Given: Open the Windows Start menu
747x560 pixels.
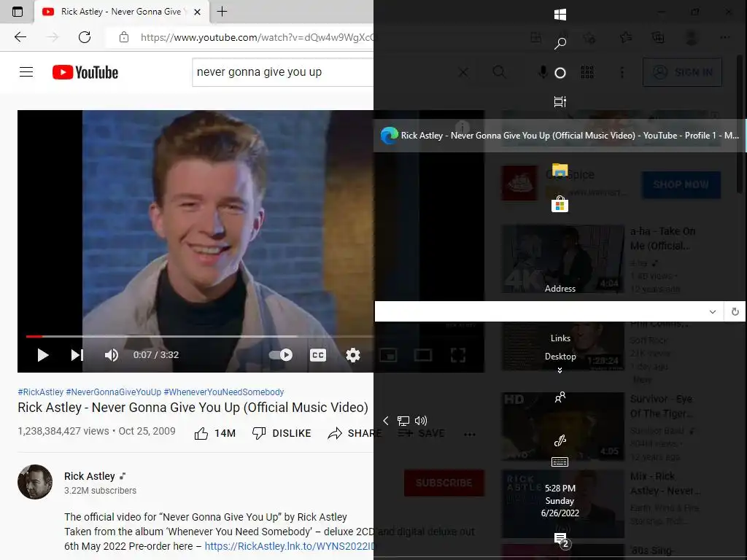Looking at the screenshot, I should (x=560, y=15).
